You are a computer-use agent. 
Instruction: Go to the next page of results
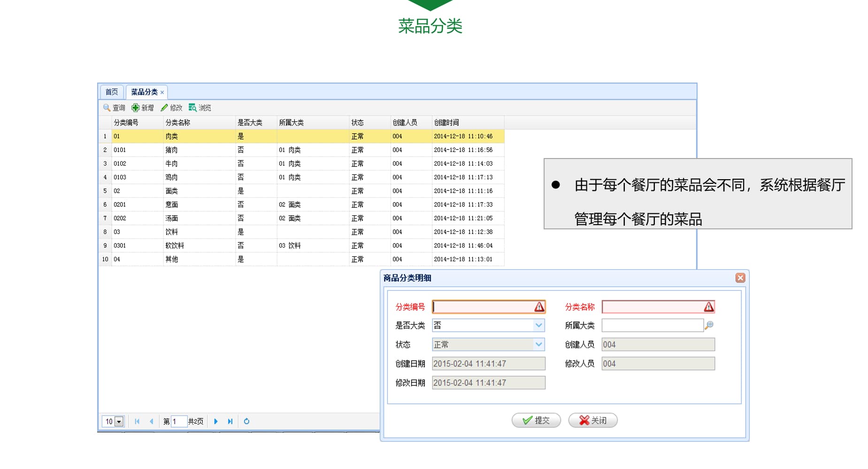[x=216, y=421]
